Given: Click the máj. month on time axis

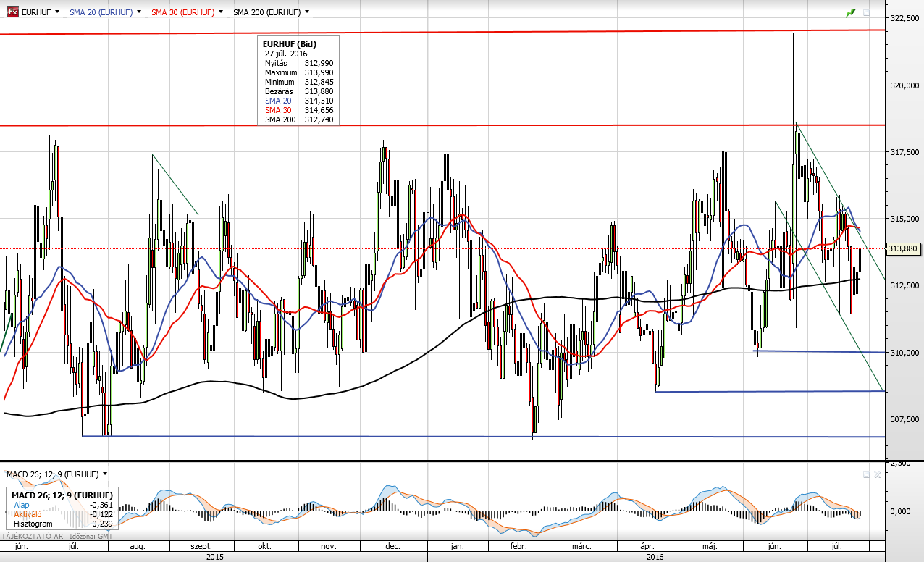Looking at the screenshot, I should pos(710,547).
